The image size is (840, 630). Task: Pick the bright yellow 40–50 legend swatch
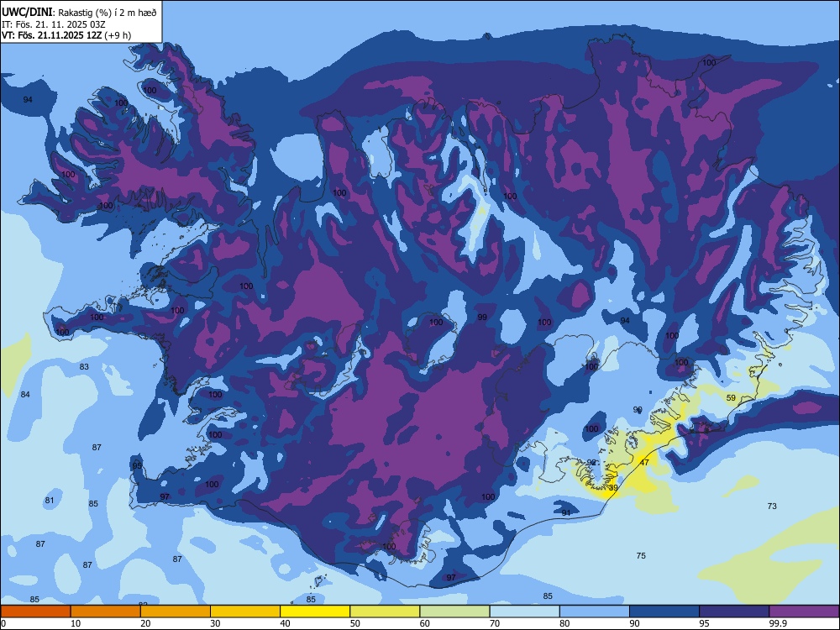(x=315, y=612)
